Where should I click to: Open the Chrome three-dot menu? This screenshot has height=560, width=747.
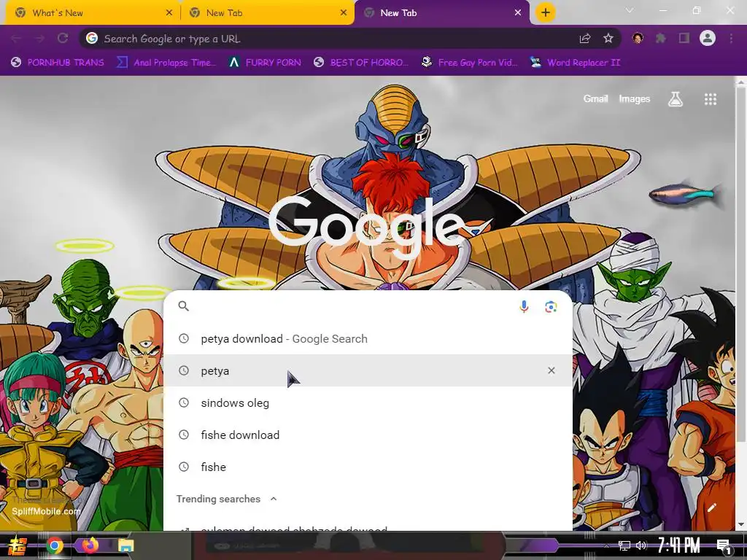(x=731, y=38)
